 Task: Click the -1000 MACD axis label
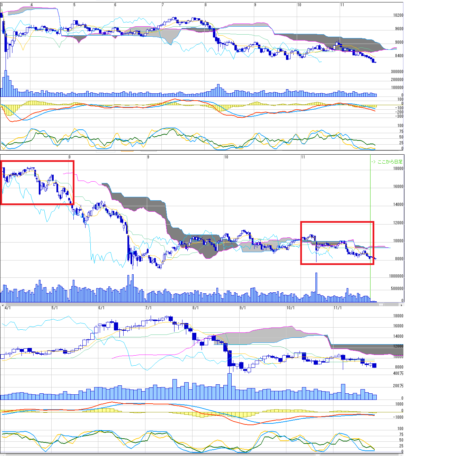pyautogui.click(x=398, y=417)
